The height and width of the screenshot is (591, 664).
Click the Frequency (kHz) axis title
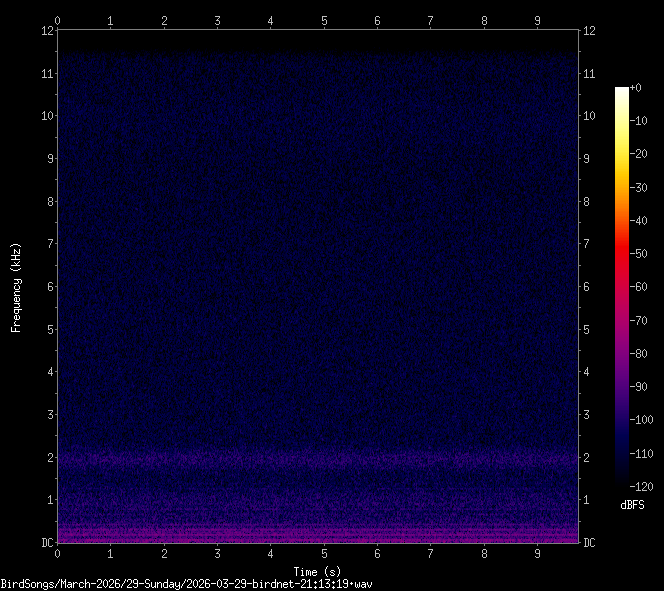tap(16, 287)
